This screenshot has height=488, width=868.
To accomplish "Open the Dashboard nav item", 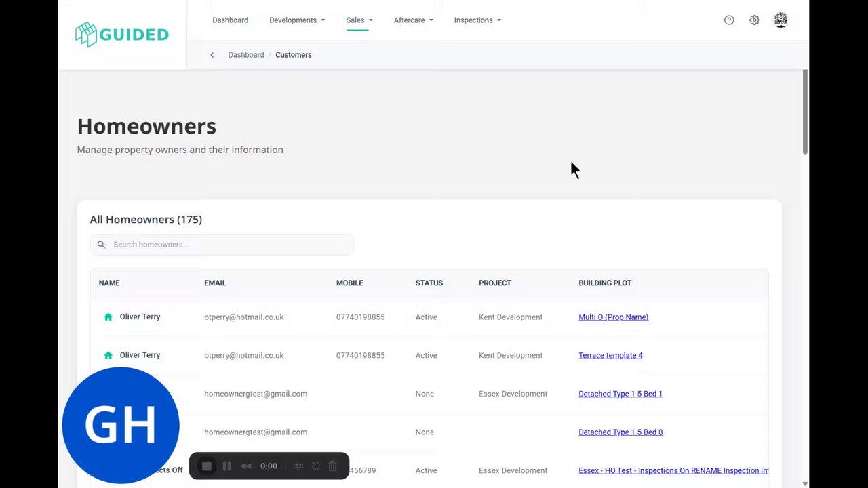I will [230, 20].
